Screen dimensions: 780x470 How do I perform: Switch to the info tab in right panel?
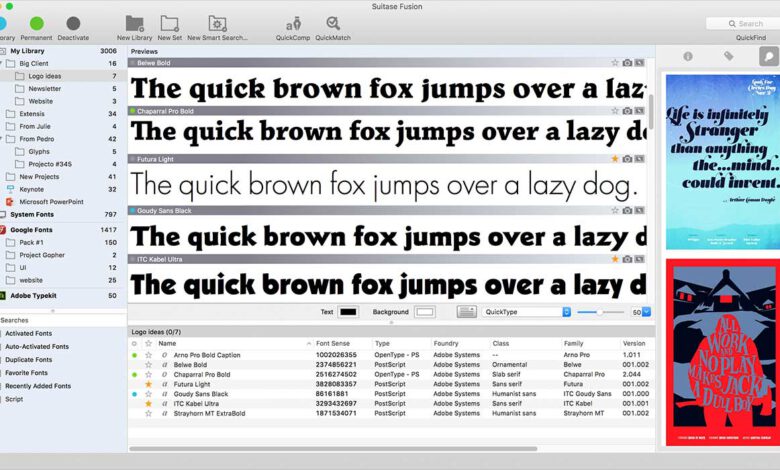coord(687,56)
